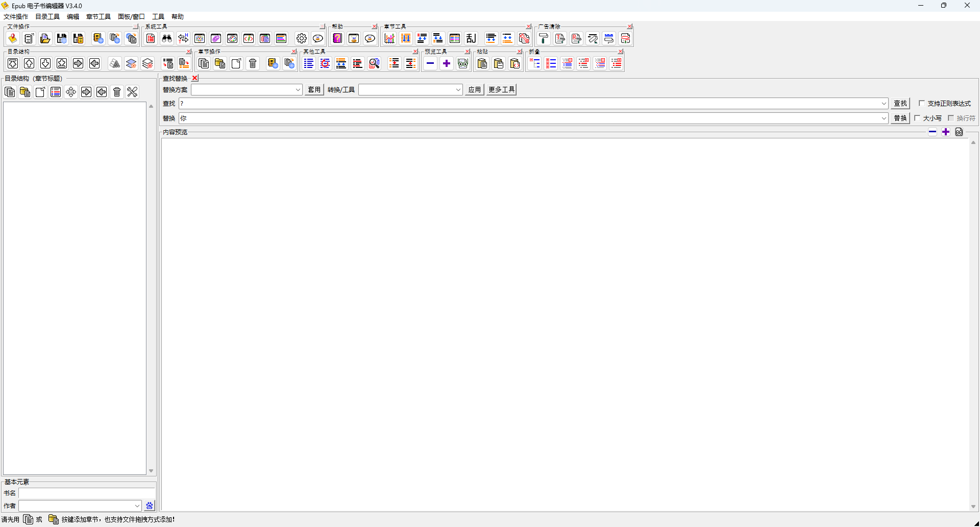Click the minus zoom-out icon in 预览工具
980x527 pixels.
pos(430,63)
